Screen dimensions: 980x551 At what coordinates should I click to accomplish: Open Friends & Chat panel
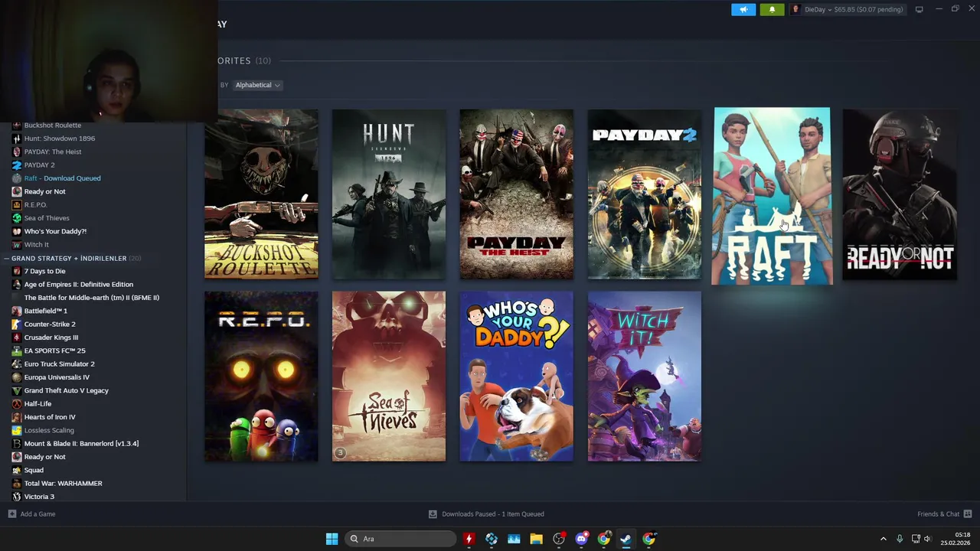[x=944, y=514]
